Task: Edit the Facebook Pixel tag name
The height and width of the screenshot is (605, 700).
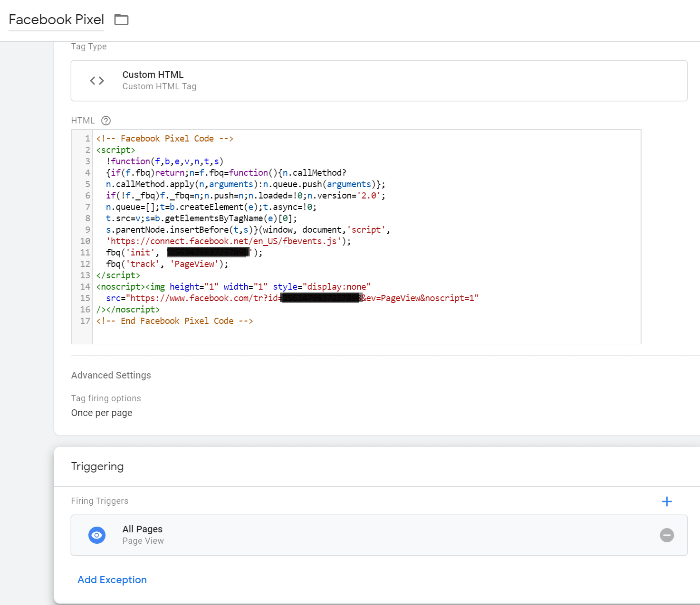Action: [x=56, y=19]
